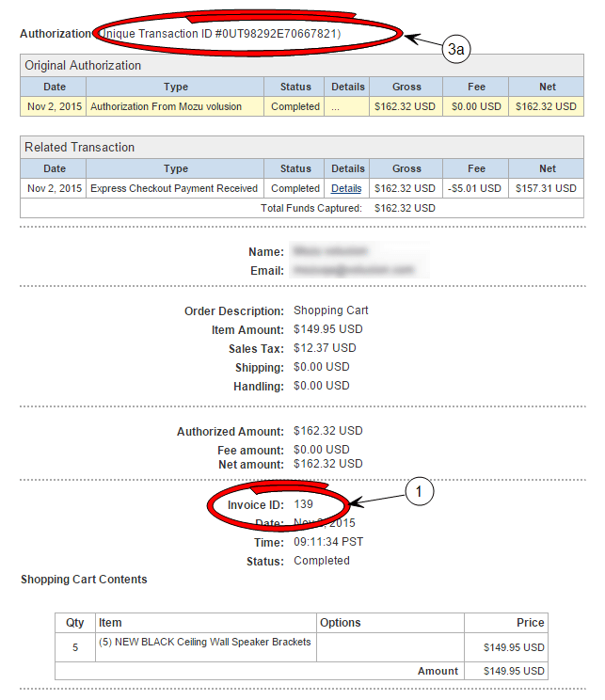
Task: Select the $162.32 USD Total Funds Captured value
Action: point(405,208)
